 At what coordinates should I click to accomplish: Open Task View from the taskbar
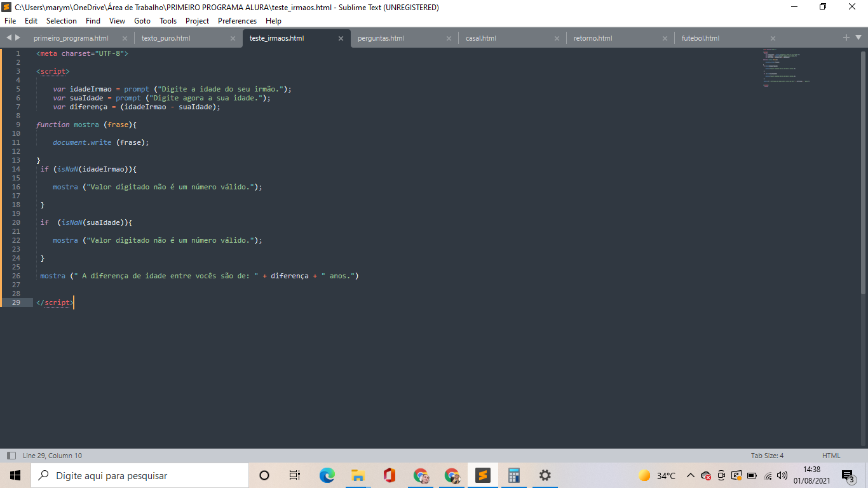tap(295, 475)
